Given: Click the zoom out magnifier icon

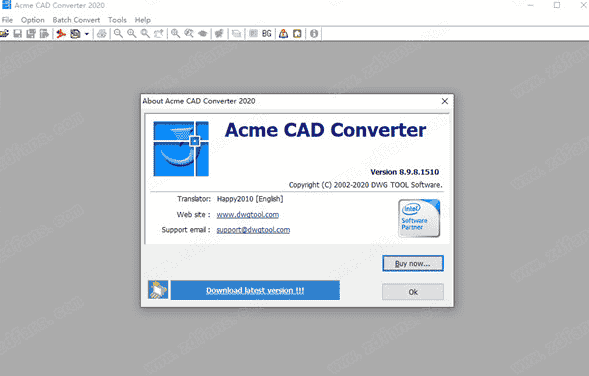Looking at the screenshot, I should [x=118, y=34].
